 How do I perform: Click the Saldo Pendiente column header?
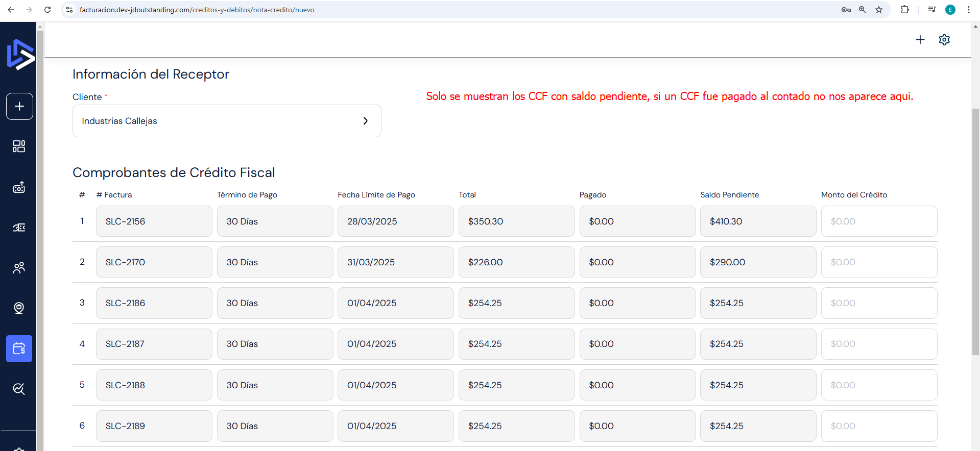coord(729,195)
